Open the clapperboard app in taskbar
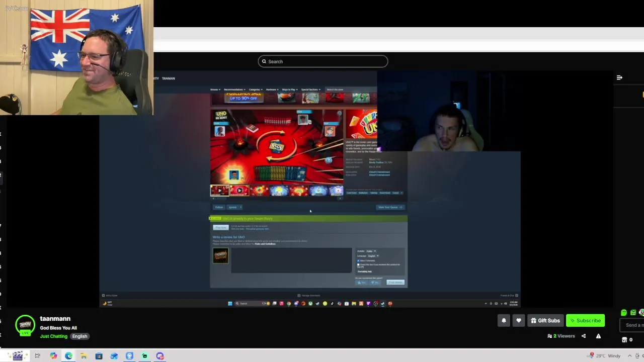The image size is (644, 362). [x=18, y=356]
